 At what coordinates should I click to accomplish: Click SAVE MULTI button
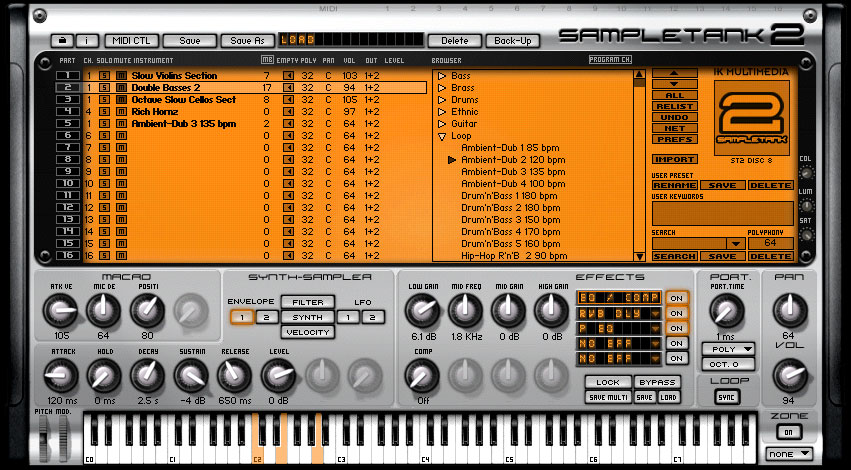(x=608, y=397)
